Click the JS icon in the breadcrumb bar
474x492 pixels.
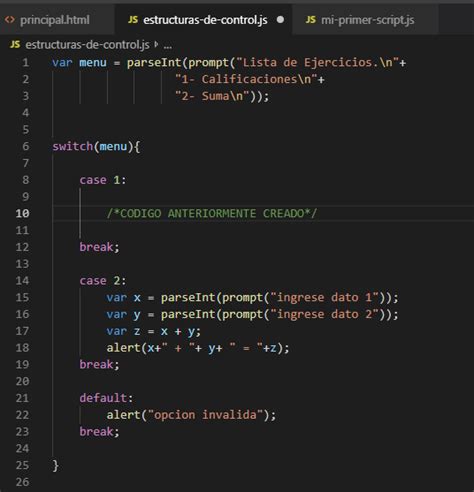coord(15,44)
